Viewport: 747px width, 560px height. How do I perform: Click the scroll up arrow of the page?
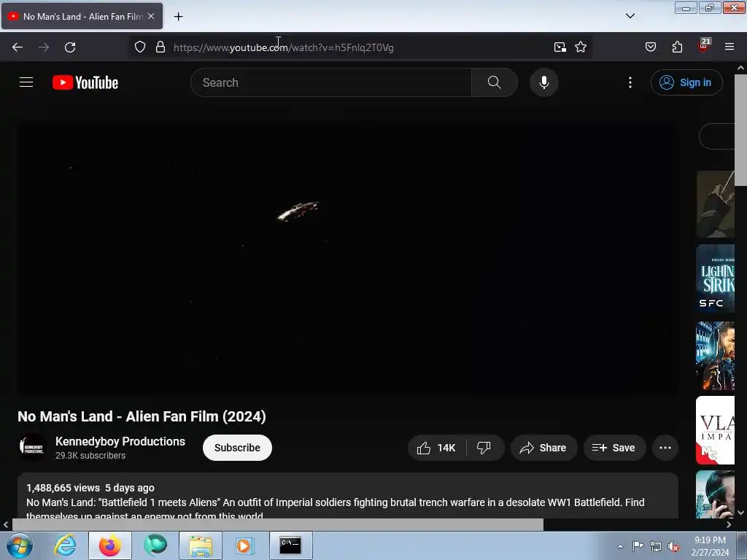tap(741, 68)
